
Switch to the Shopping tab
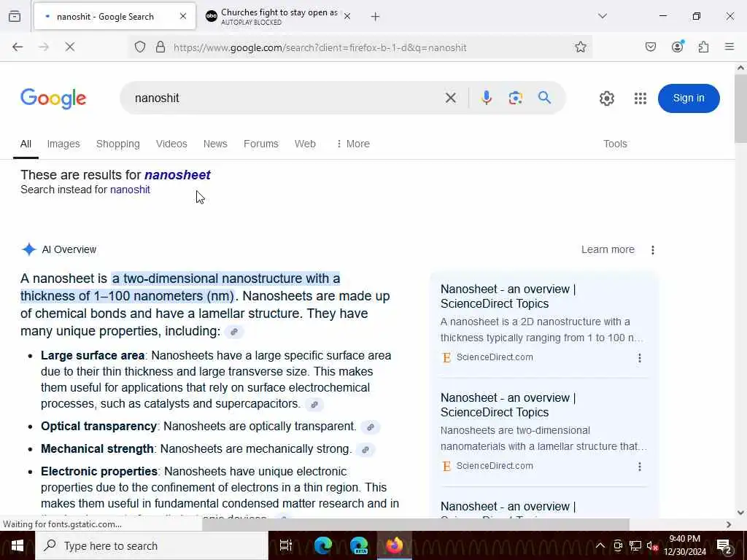click(118, 144)
